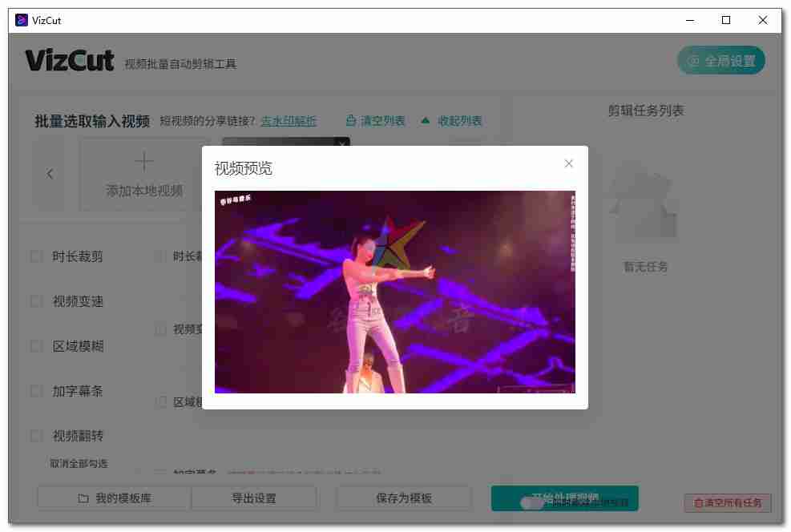Toggle the 加字幕条 checkbox
791x532 pixels.
36,391
